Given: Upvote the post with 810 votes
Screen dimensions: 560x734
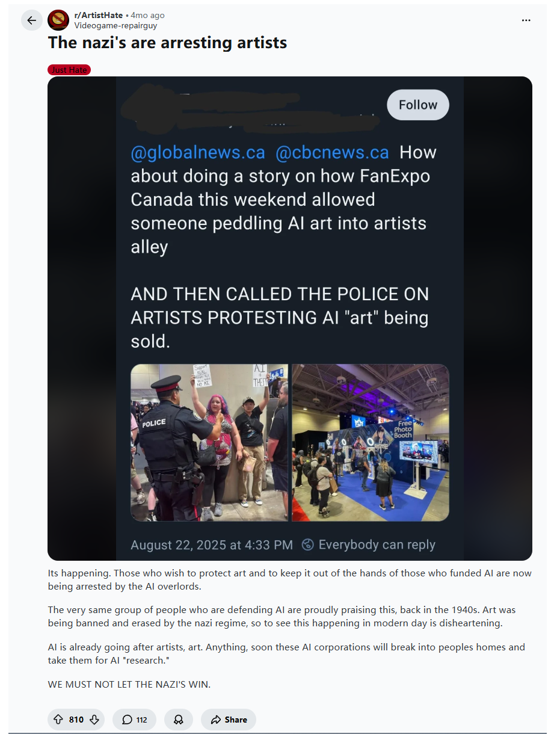Looking at the screenshot, I should click(58, 720).
